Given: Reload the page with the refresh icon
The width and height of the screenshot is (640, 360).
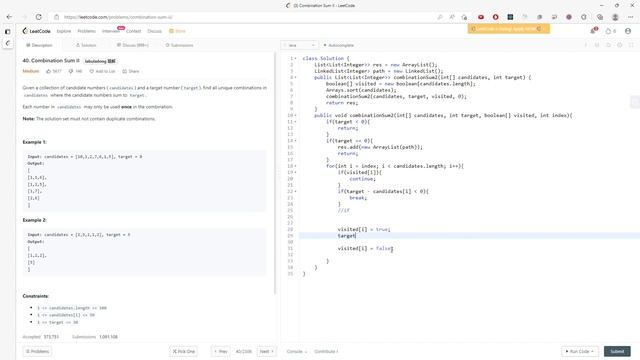Looking at the screenshot, I should (x=38, y=17).
